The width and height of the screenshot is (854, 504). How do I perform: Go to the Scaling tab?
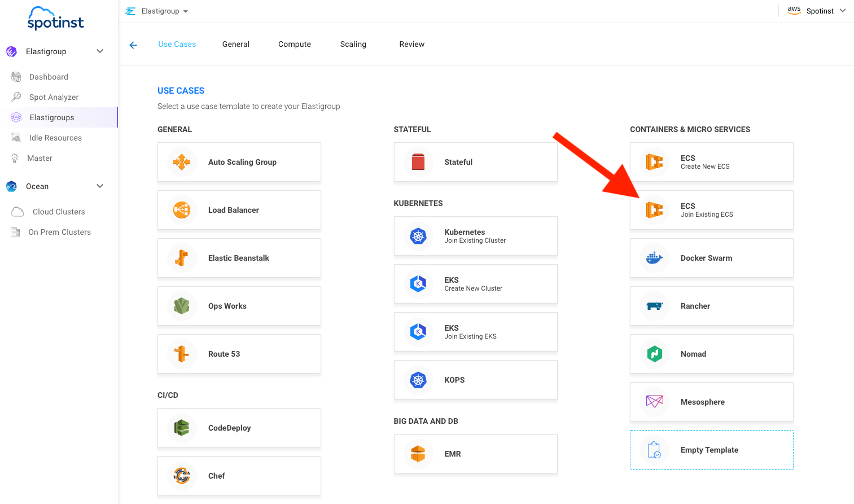353,44
